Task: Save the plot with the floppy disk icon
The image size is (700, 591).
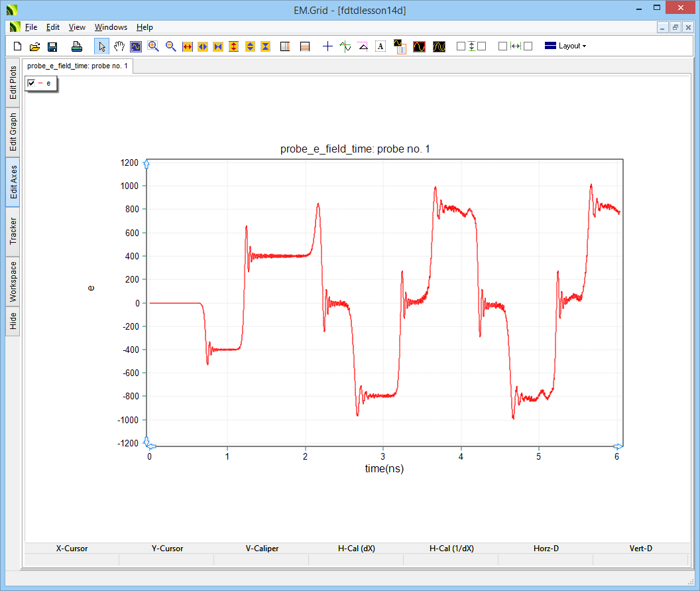Action: (52, 46)
